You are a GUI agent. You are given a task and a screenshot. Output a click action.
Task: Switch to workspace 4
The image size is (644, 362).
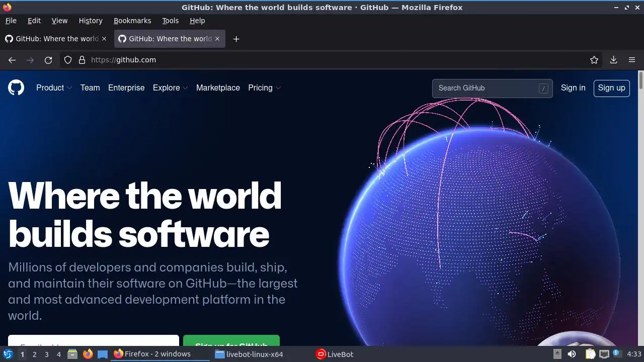tap(58, 354)
